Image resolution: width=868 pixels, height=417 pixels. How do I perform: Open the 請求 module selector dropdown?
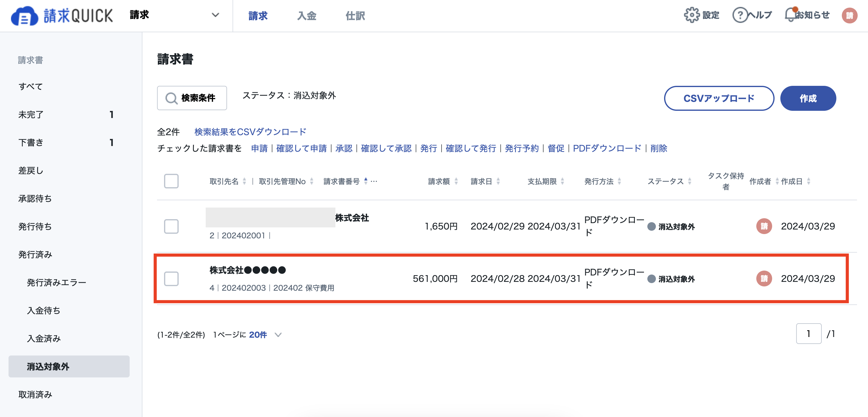click(216, 15)
